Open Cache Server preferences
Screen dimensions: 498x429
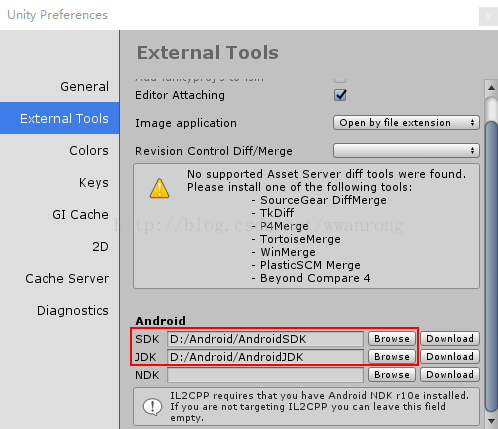pos(67,278)
